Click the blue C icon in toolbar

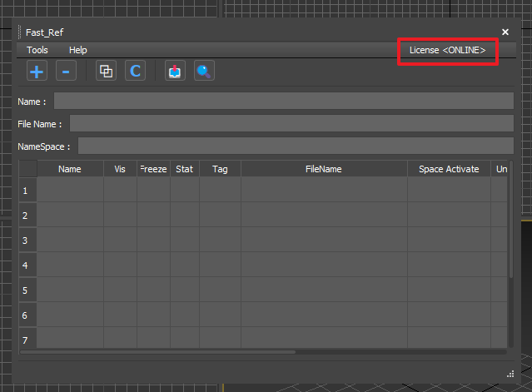(x=135, y=72)
